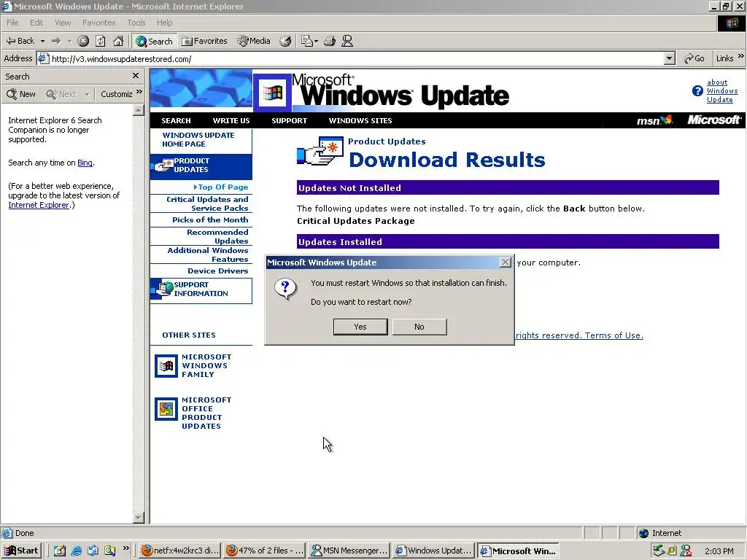This screenshot has width=747, height=560.
Task: Click the Home toolbar icon
Action: [x=118, y=41]
